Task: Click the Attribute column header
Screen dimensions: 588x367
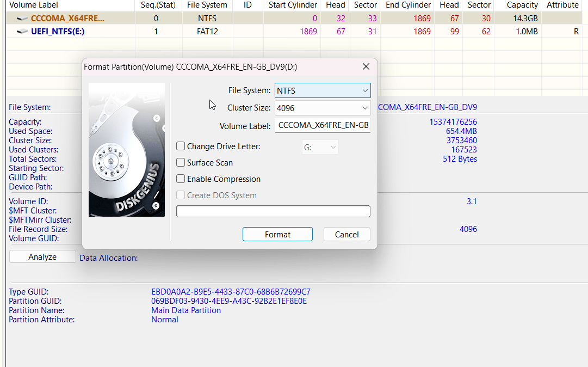Action: [562, 5]
